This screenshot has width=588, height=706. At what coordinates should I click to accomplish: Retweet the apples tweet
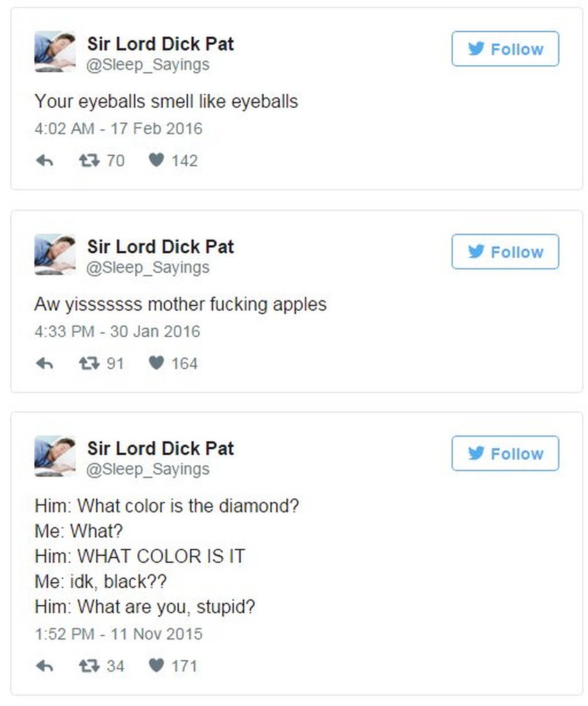87,364
